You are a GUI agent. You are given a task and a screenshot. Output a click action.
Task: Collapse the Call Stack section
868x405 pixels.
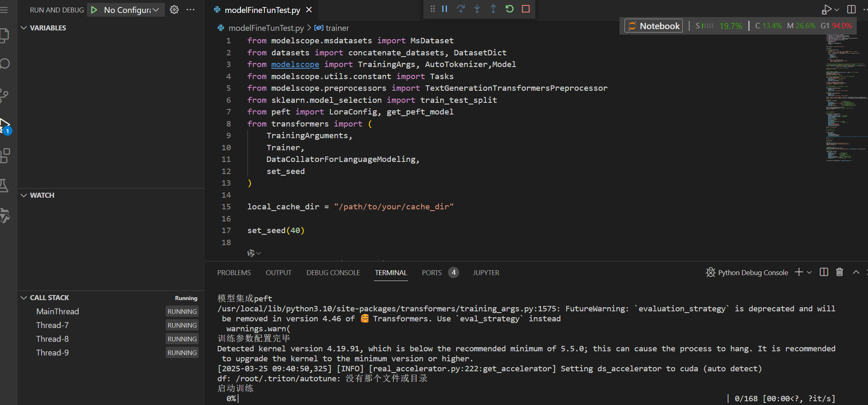pyautogui.click(x=24, y=298)
